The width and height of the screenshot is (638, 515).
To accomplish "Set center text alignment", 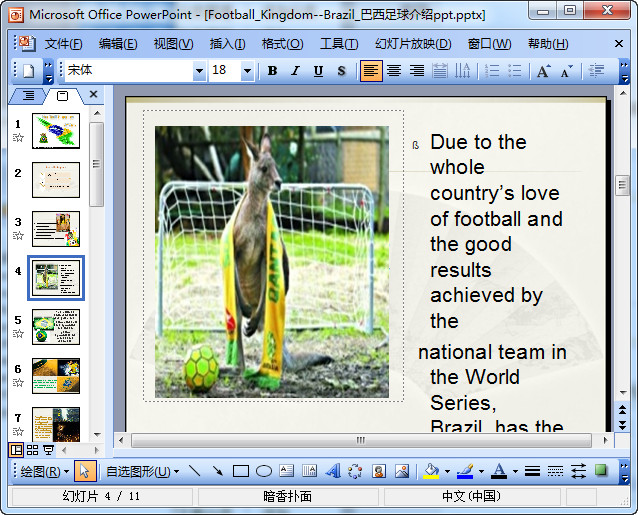I will (x=394, y=71).
